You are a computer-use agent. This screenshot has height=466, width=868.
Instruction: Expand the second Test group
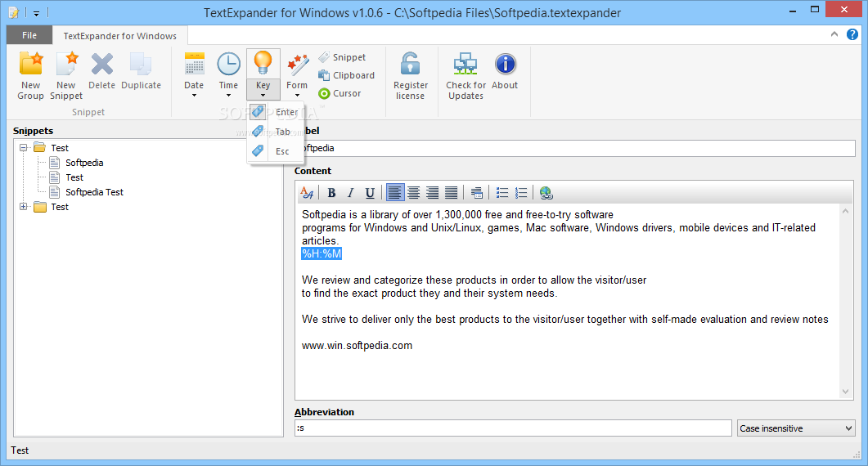pyautogui.click(x=23, y=207)
